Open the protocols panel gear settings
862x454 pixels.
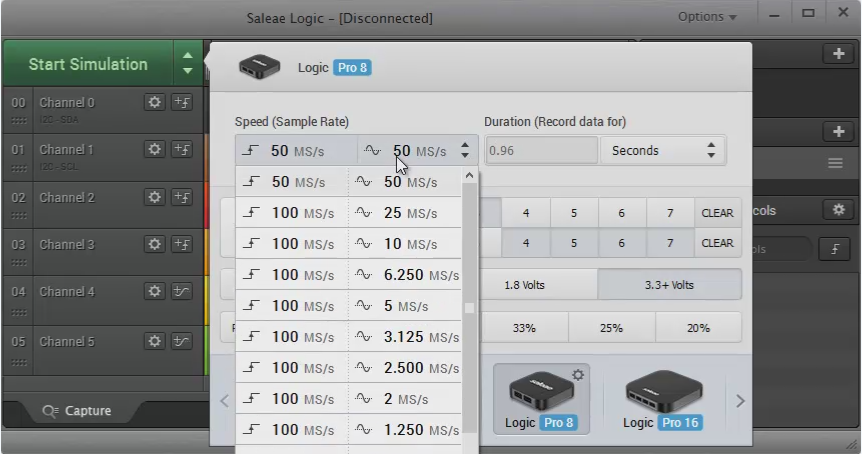click(x=838, y=210)
